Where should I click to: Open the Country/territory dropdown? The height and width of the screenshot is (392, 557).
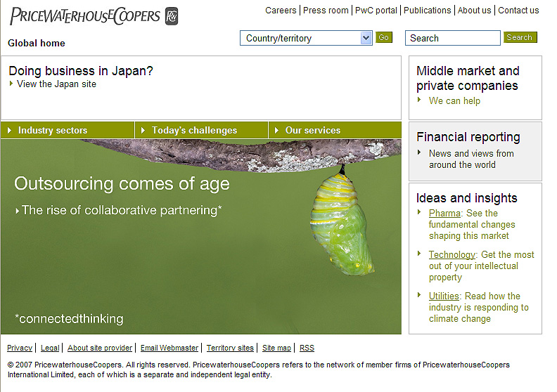coord(306,38)
